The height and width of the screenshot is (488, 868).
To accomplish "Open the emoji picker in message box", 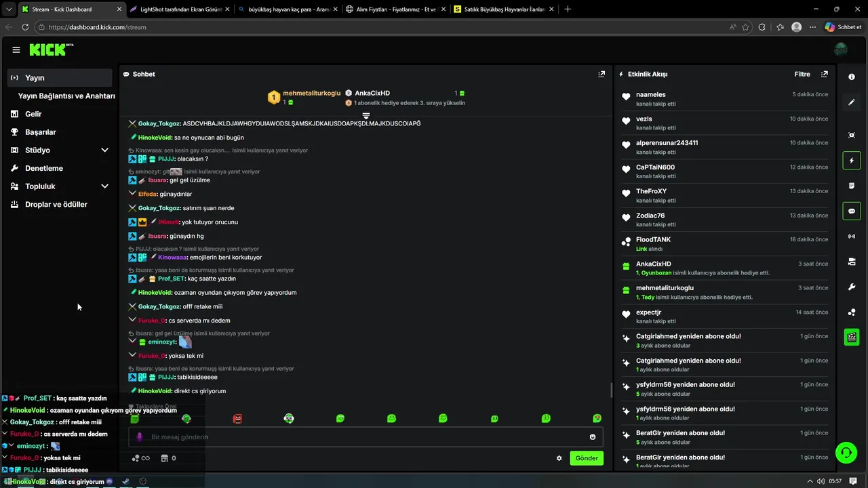I will point(593,437).
